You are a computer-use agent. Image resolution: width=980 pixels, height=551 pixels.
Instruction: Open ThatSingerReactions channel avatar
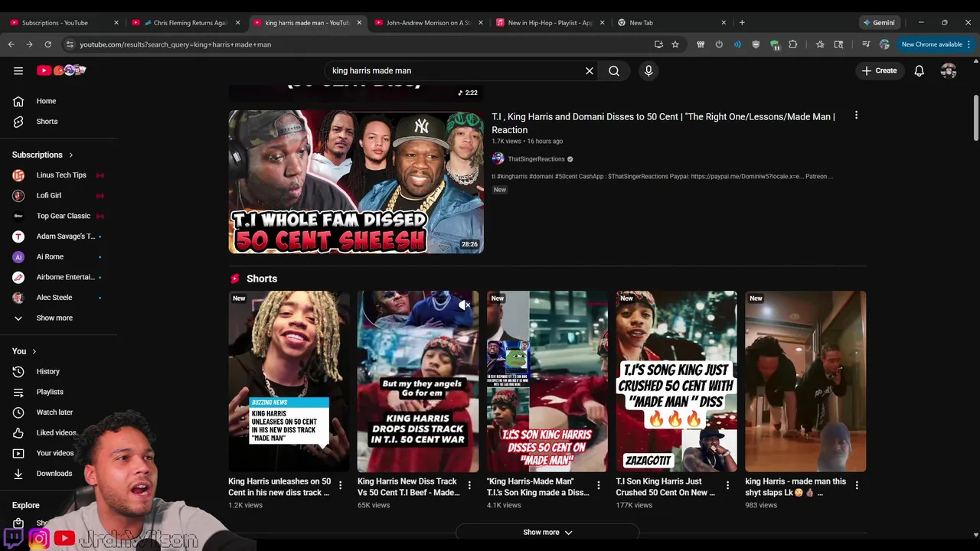pos(498,158)
